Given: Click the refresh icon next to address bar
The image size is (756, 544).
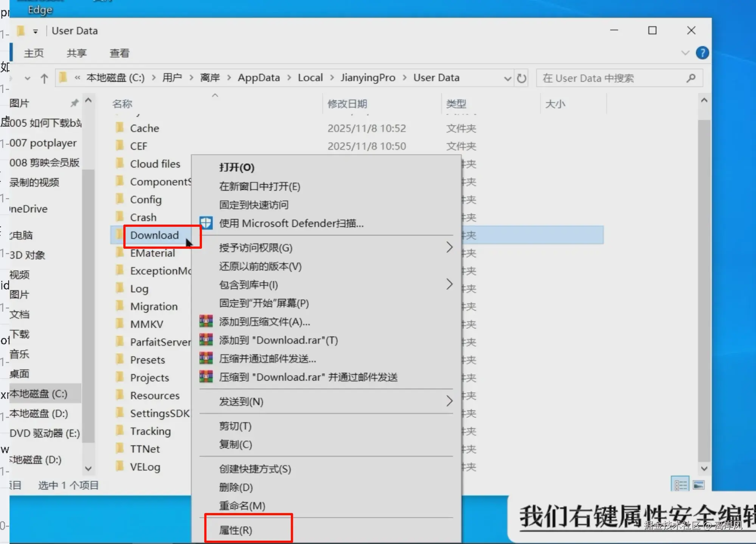Looking at the screenshot, I should (x=522, y=78).
